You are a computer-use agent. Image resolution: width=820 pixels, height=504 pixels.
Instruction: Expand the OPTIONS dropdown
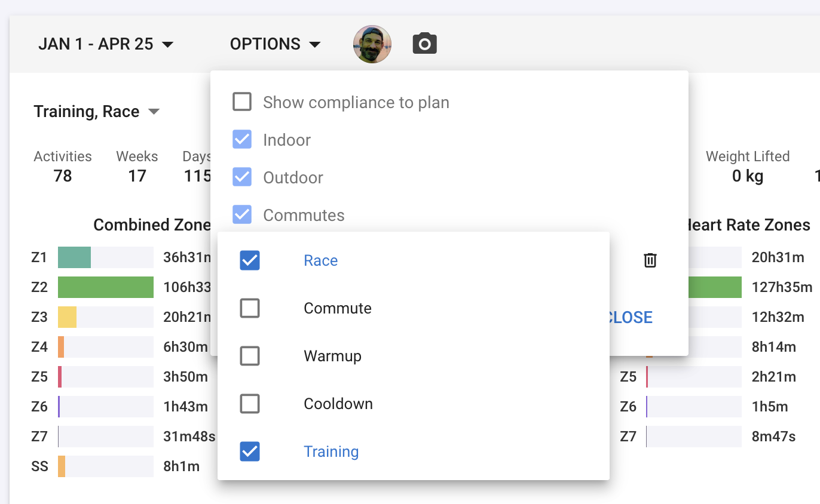(276, 44)
